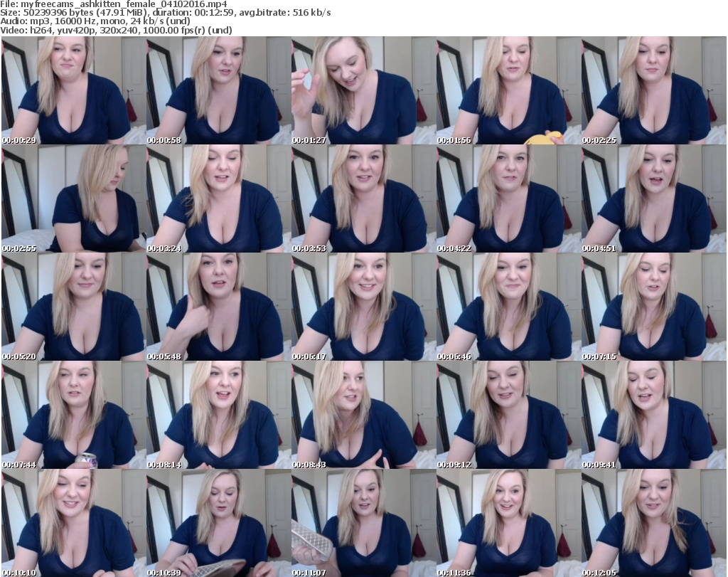
Task: Click the thumbnail timestamped 00:01:27
Action: (x=363, y=90)
